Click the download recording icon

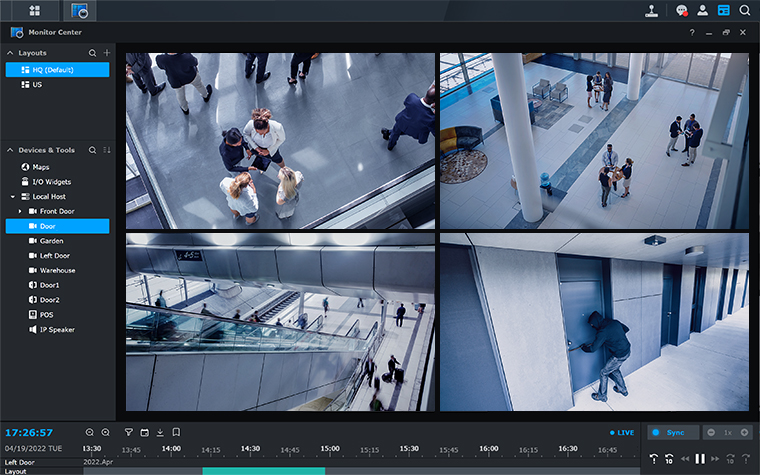(x=160, y=432)
